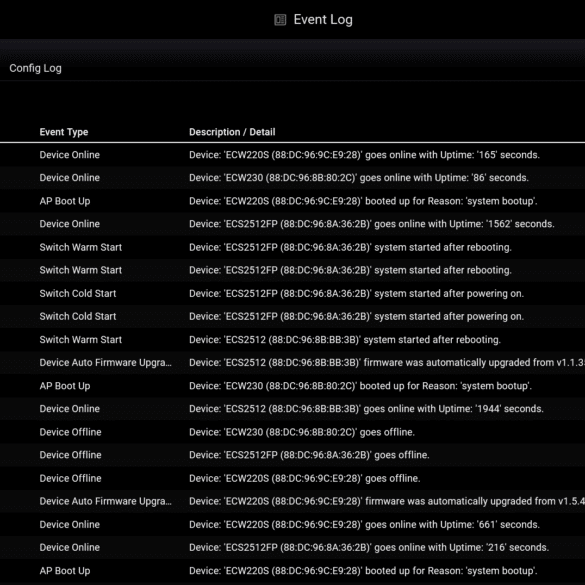
Task: Click the description with Uptime '1562' seconds
Action: (372, 224)
